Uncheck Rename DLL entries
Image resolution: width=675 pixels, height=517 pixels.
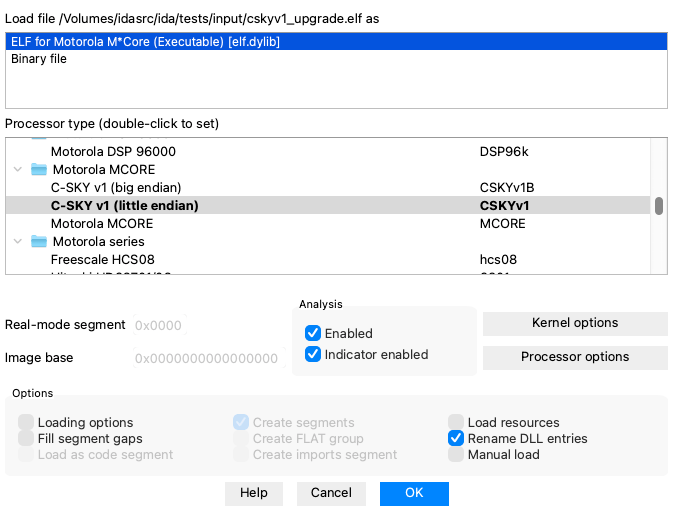click(456, 439)
